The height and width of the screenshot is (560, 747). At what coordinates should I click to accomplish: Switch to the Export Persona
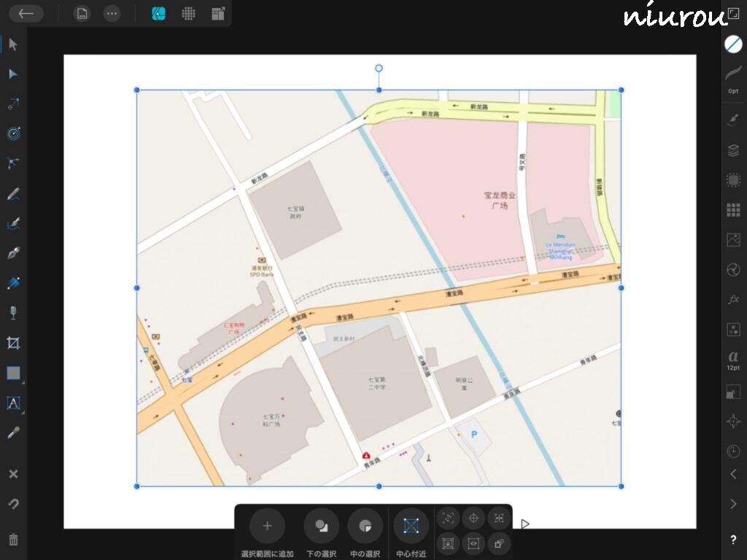(x=218, y=14)
